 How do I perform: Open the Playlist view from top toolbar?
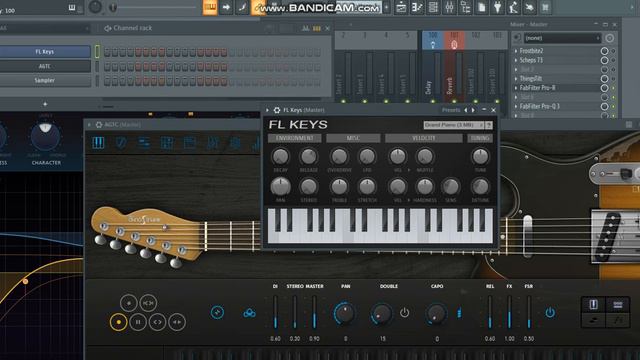[401, 7]
